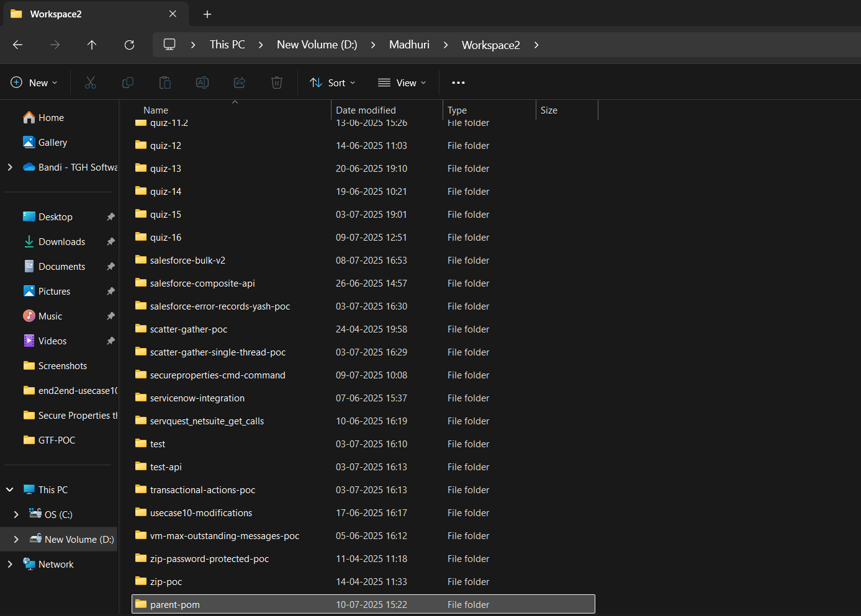Image resolution: width=861 pixels, height=616 pixels.
Task: Open the See more toolbar menu
Action: point(458,82)
